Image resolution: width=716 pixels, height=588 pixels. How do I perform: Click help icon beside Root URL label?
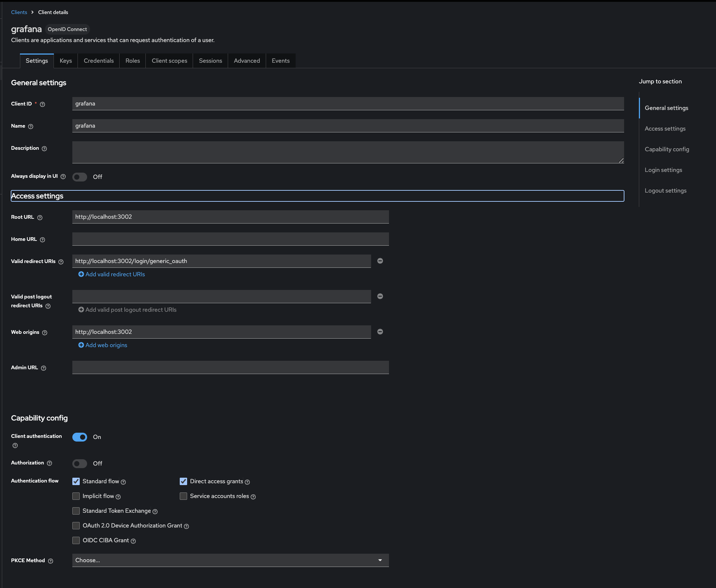[x=40, y=218]
